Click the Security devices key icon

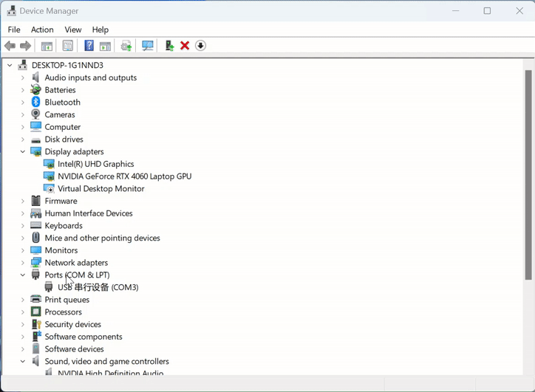pyautogui.click(x=36, y=324)
